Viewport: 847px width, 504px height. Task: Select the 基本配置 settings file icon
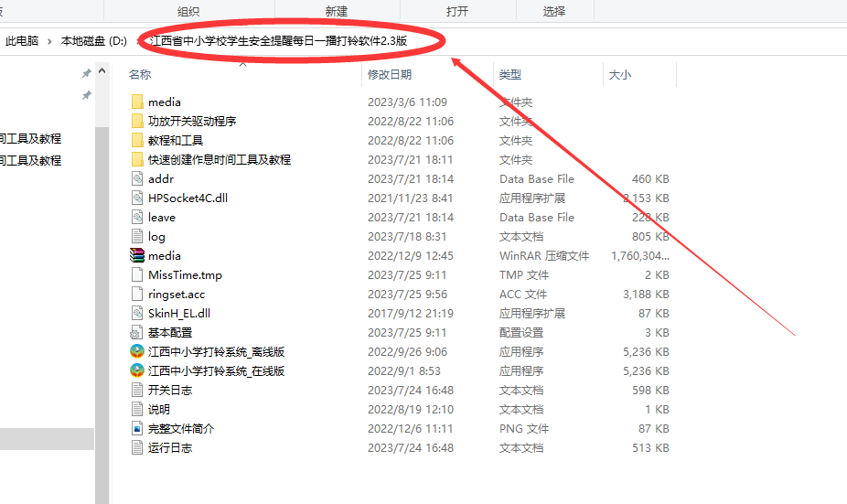coord(137,332)
